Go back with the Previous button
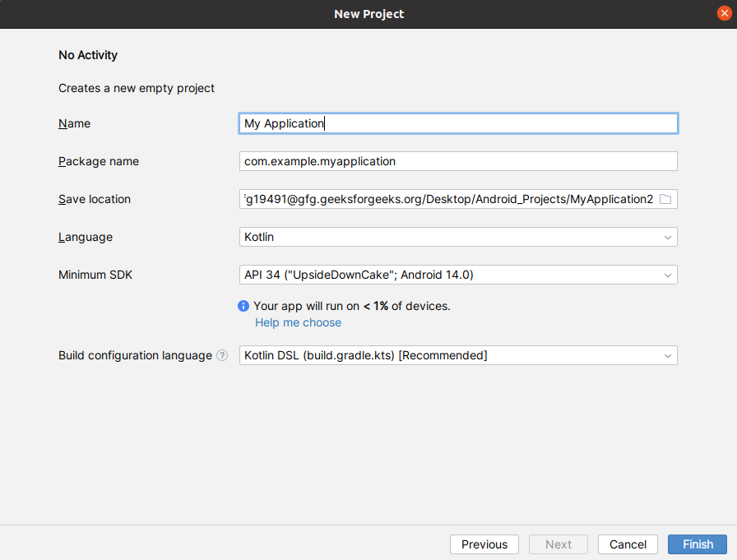Viewport: 737px width, 560px height. coord(484,544)
